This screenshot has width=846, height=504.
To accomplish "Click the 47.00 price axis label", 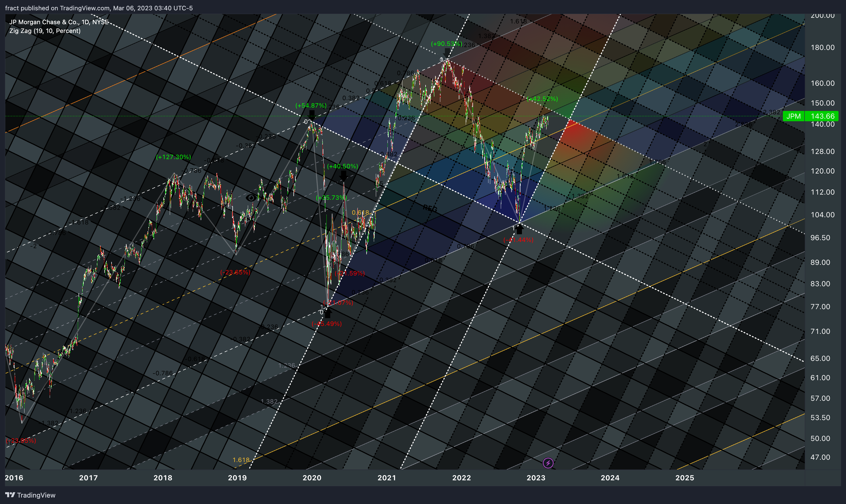I will [x=820, y=457].
